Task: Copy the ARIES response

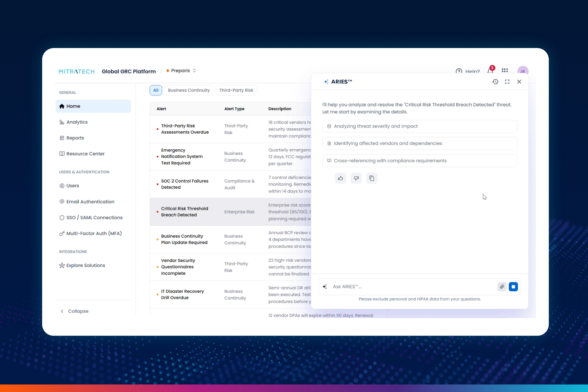Action: click(x=372, y=178)
